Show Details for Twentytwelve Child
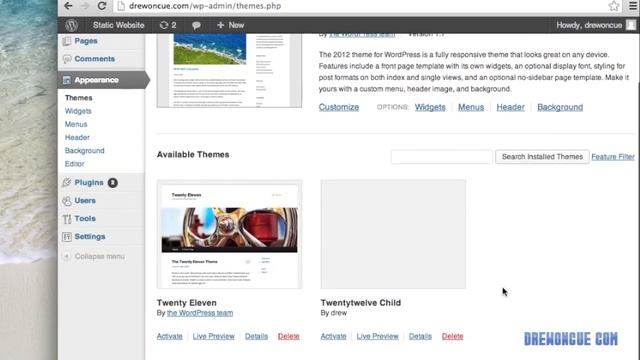640x360 pixels. point(420,336)
